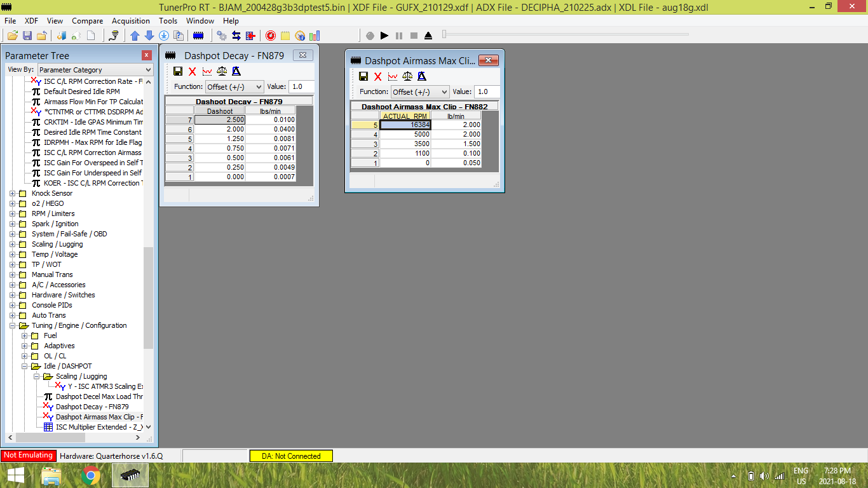Collapse the Idle / DASHPOT node
The width and height of the screenshot is (868, 488).
click(x=25, y=366)
